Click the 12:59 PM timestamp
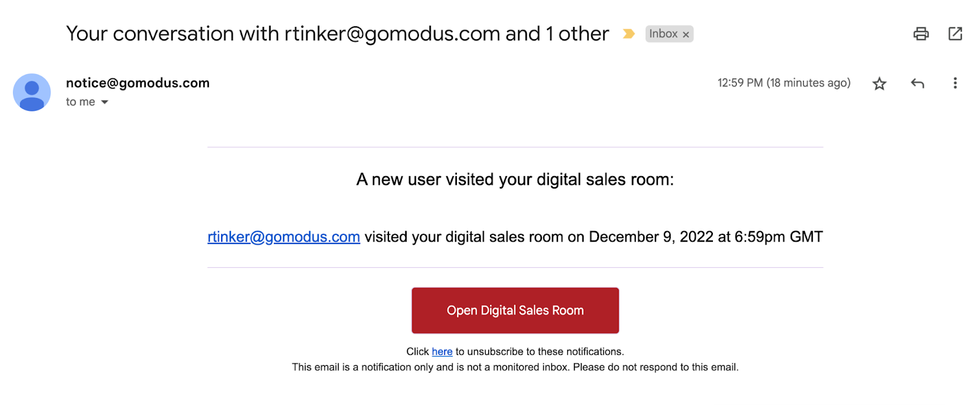980x405 pixels. click(x=783, y=83)
